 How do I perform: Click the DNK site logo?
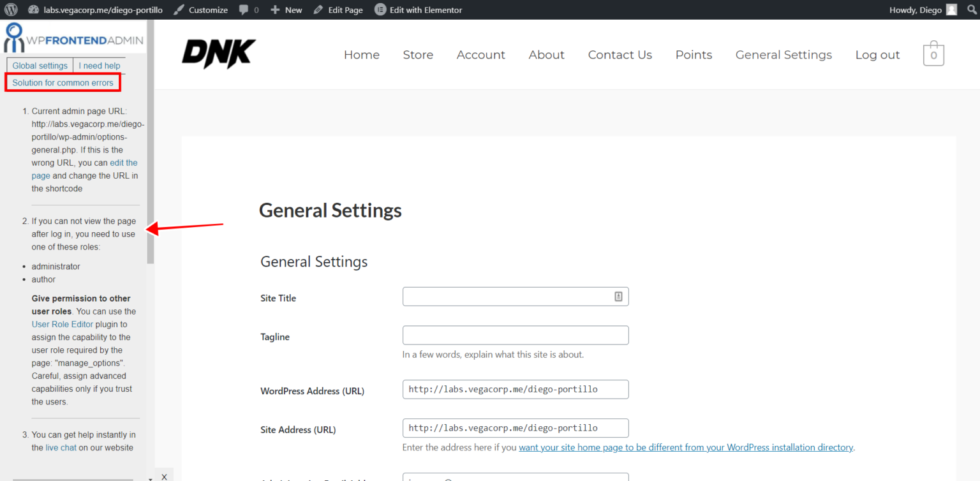(219, 54)
